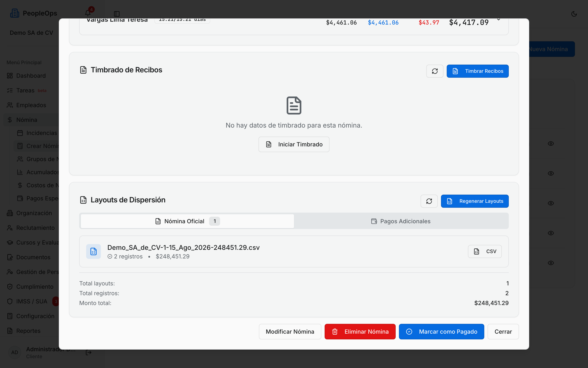The width and height of the screenshot is (588, 368).
Task: Click the logout icon next to Administrador
Action: pyautogui.click(x=88, y=352)
